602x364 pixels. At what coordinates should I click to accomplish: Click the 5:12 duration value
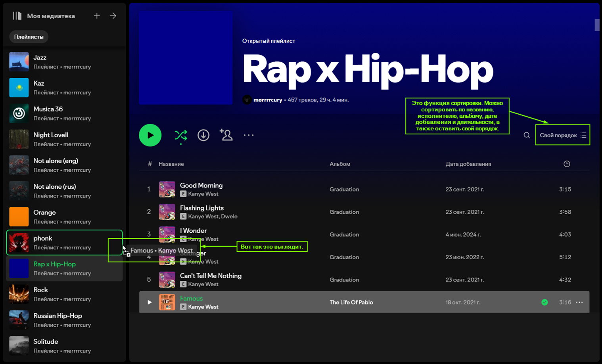(565, 257)
